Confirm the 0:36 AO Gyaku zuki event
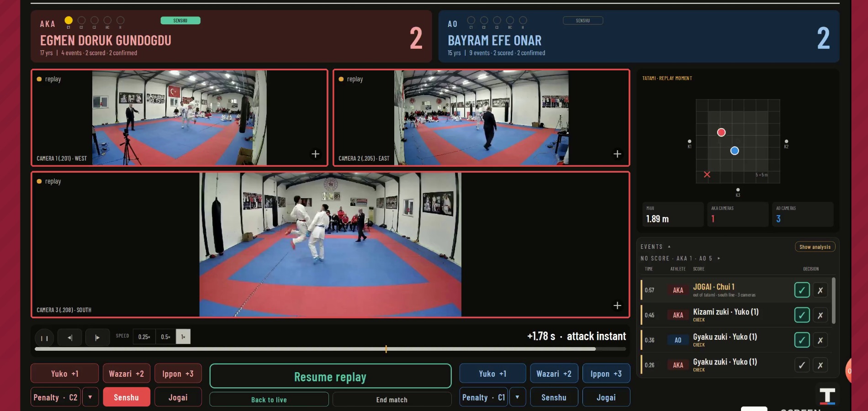This screenshot has height=411, width=868. coord(802,340)
